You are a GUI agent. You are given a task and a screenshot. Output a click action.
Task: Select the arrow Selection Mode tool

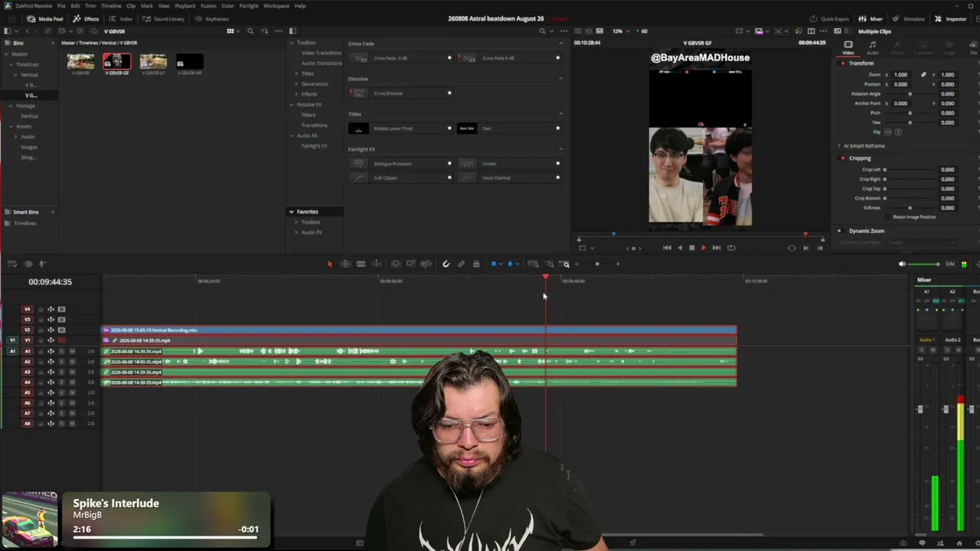click(330, 264)
